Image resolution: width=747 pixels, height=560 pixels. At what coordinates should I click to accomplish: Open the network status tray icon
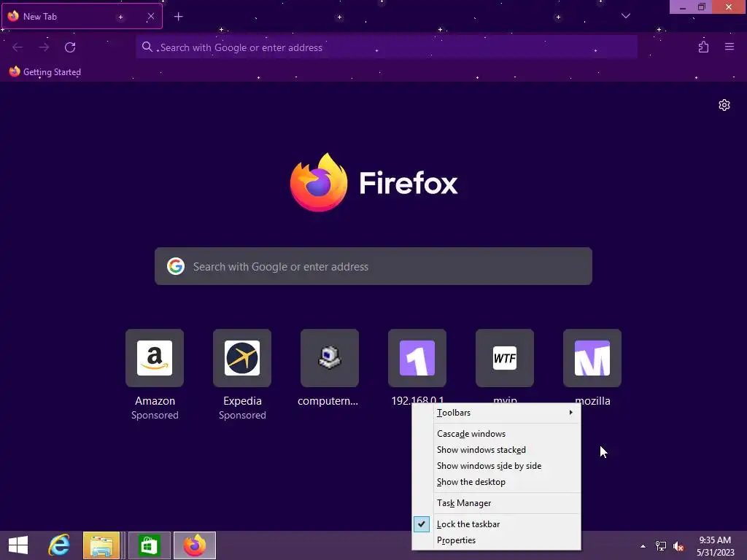point(661,546)
